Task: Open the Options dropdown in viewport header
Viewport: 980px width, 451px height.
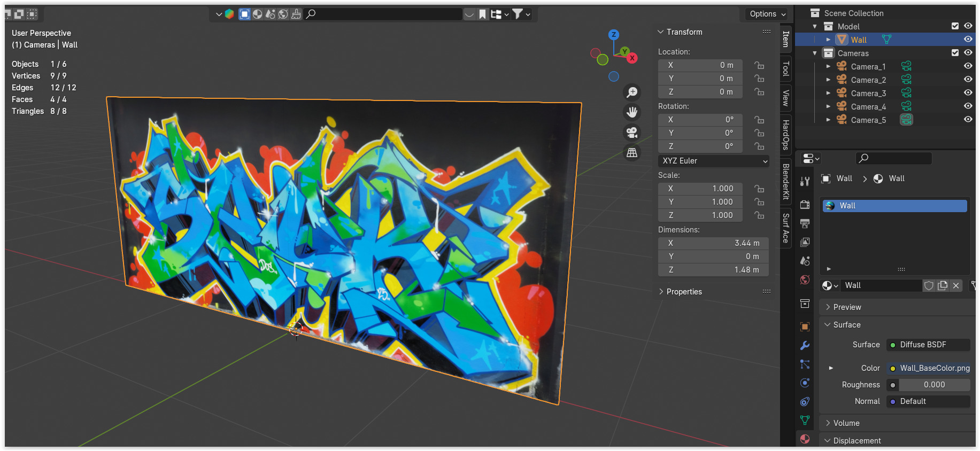Action: (767, 14)
